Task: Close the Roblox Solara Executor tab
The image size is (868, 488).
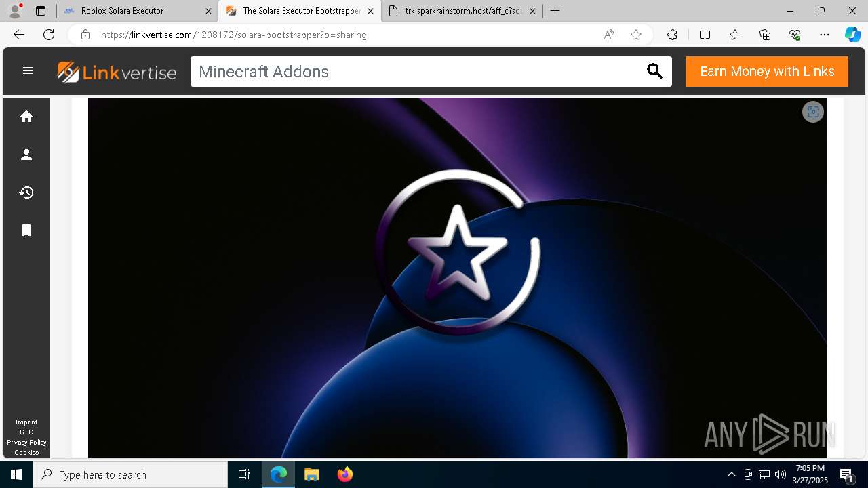Action: pos(208,11)
